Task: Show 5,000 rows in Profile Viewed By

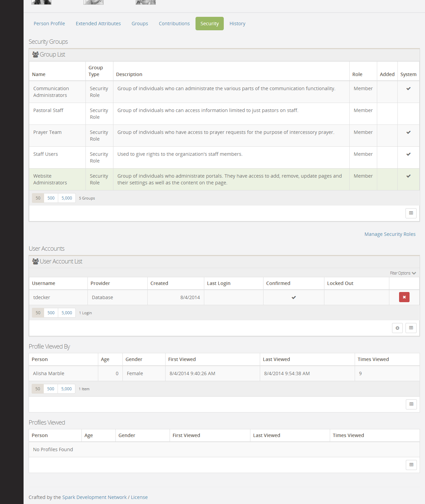Action: [66, 389]
